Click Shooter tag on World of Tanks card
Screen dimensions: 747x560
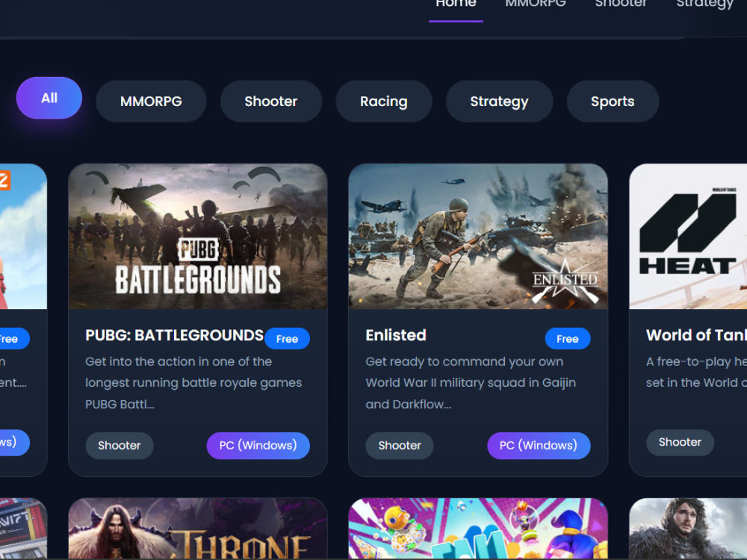click(680, 442)
